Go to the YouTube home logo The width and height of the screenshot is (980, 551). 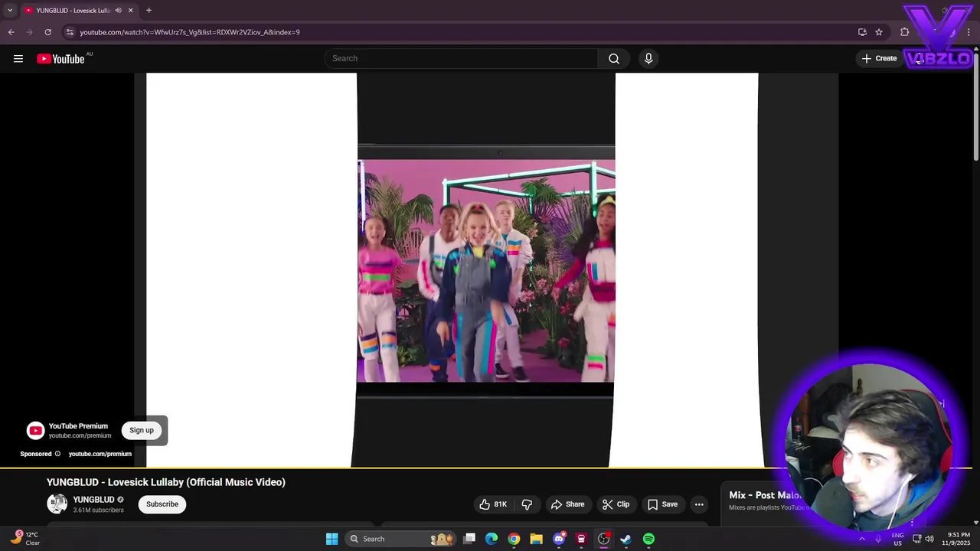(61, 59)
